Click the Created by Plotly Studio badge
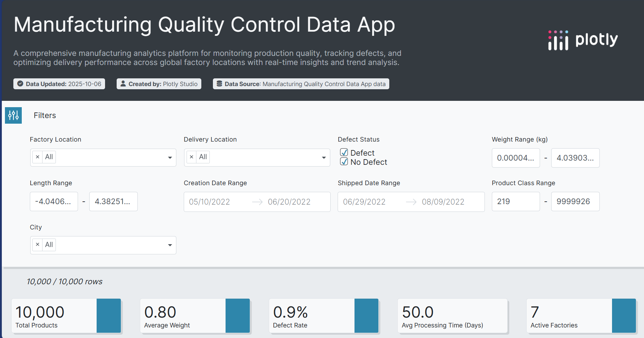 [159, 84]
